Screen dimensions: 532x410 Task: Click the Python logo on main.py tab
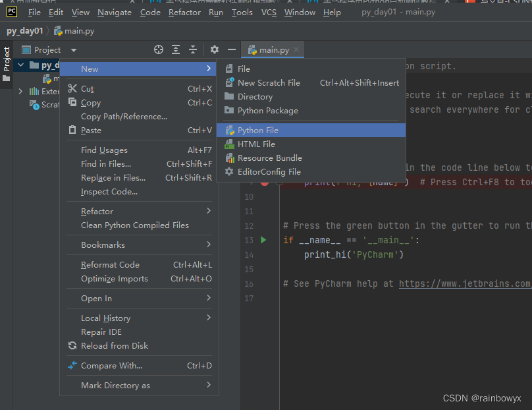tap(252, 49)
